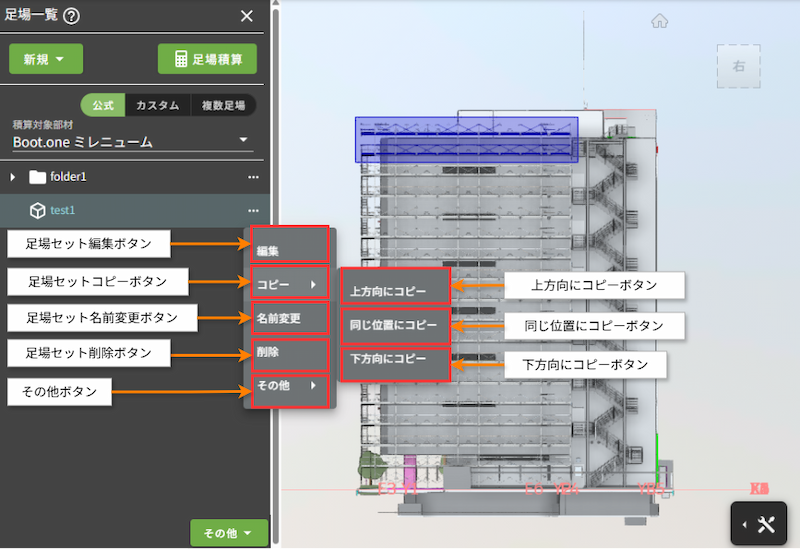Screen dimensions: 800x549
Task: Click the 足場積算 calculator button
Action: pos(207,59)
